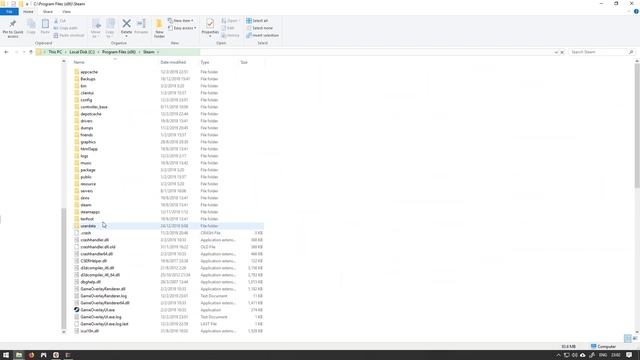Select the package folder
The width and height of the screenshot is (640, 360).
tap(88, 170)
